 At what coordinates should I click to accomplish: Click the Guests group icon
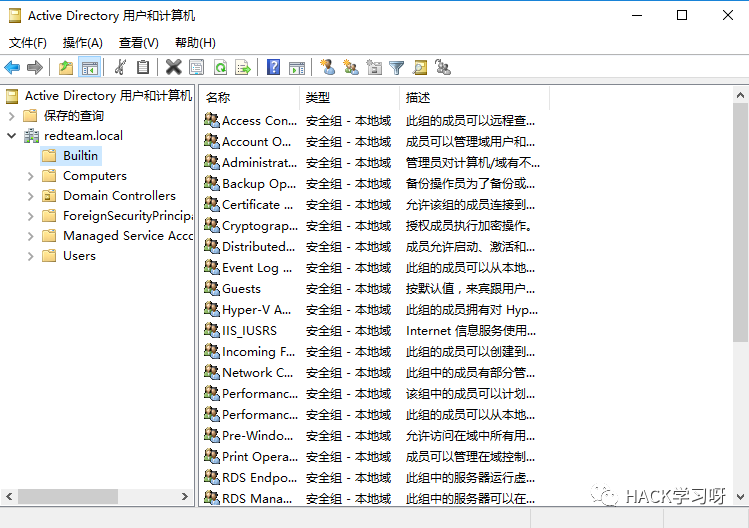click(x=212, y=288)
